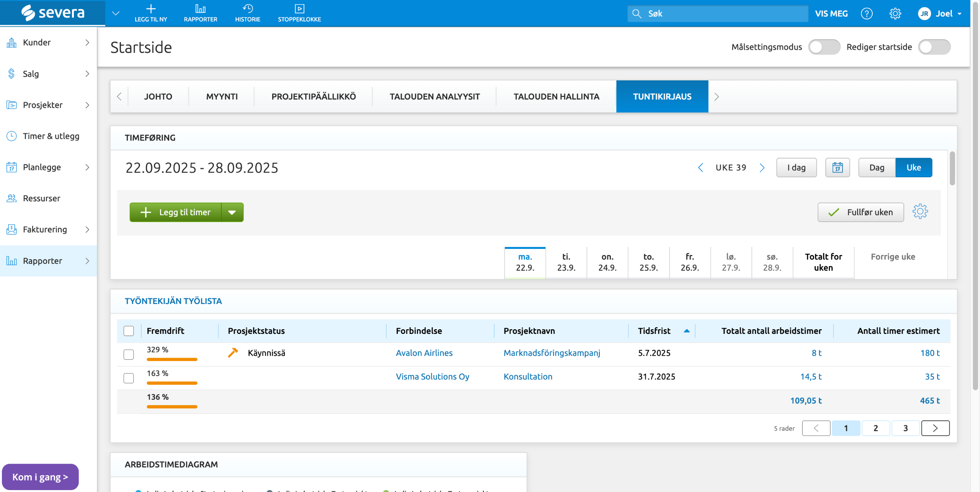This screenshot has width=980, height=492.
Task: Open the Marknadsföringskampanj project link
Action: [x=552, y=353]
